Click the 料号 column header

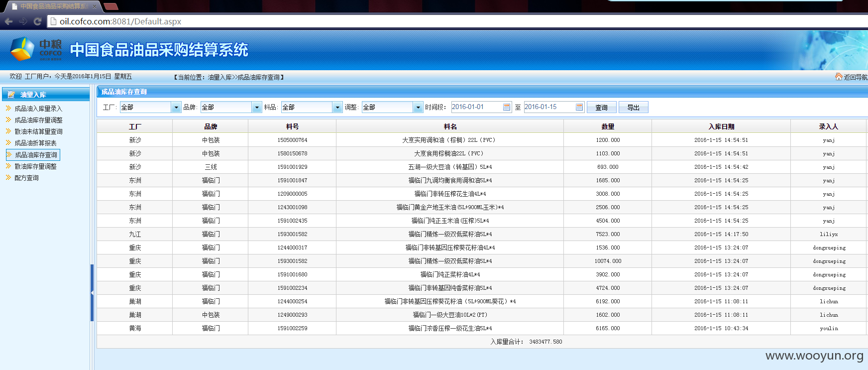tap(292, 126)
